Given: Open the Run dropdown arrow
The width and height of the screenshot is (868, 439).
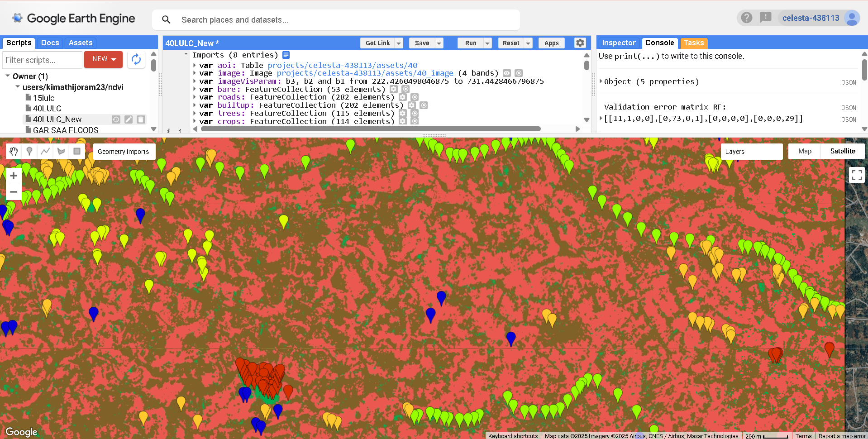Looking at the screenshot, I should (487, 43).
